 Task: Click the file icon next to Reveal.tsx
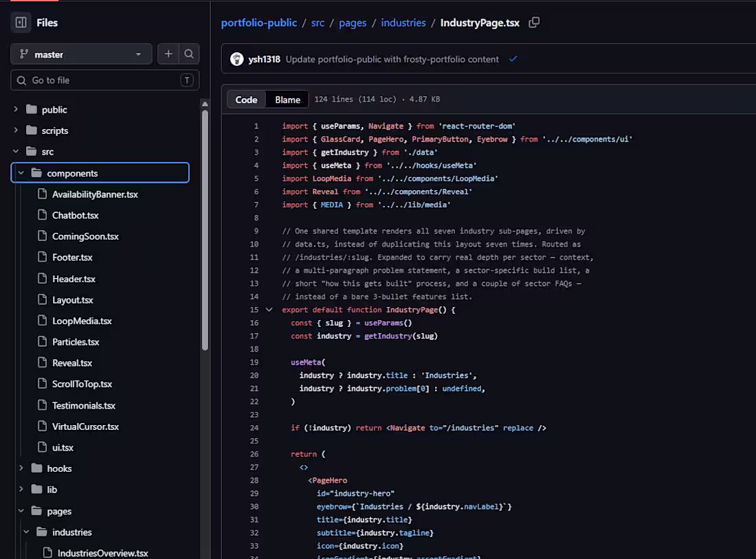[x=43, y=363]
